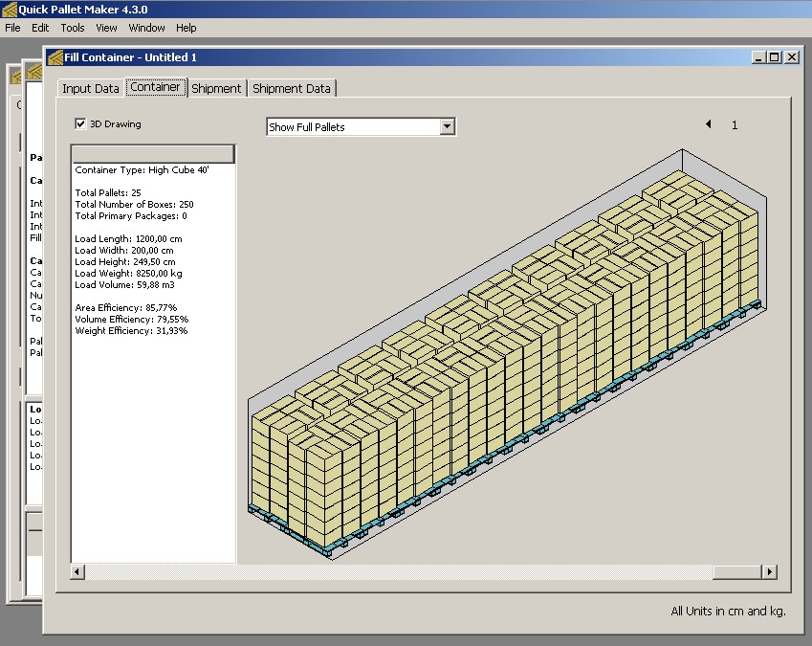812x646 pixels.
Task: Click 'Load Weight: 8250,00 kg' text
Action: [128, 273]
